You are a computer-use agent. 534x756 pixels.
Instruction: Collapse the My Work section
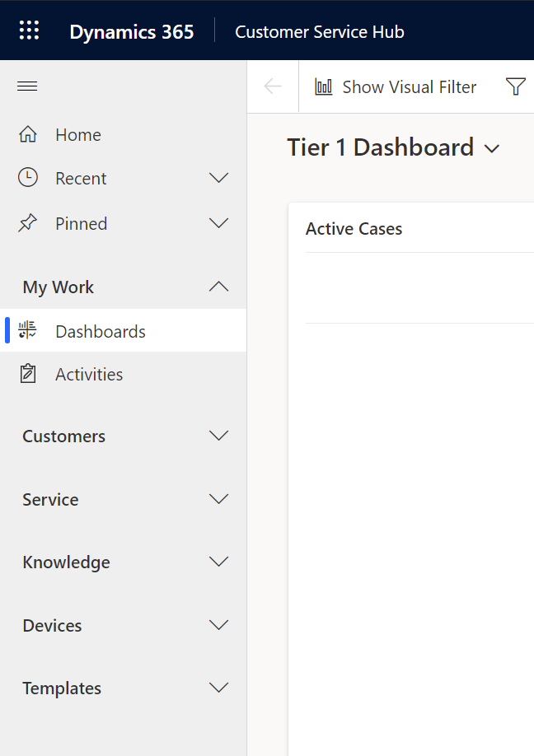click(x=218, y=287)
